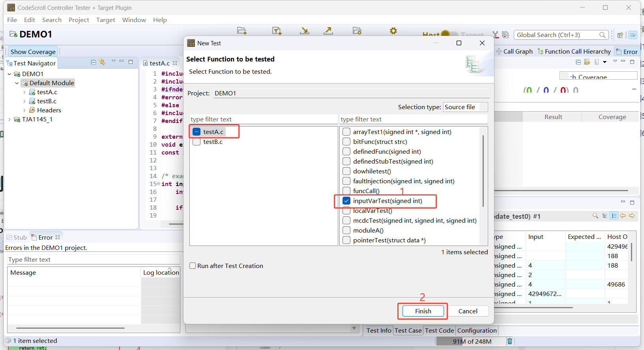644x350 pixels.
Task: Maximize the Test Navigator panel
Action: (x=131, y=62)
